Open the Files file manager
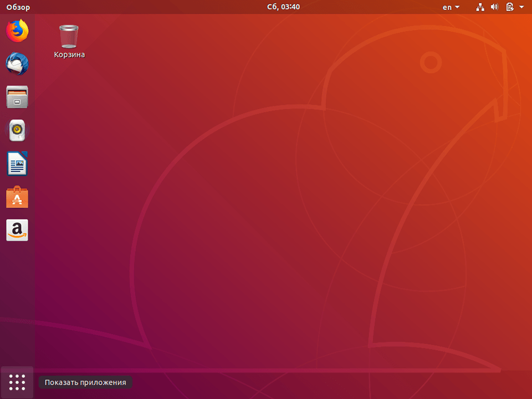Viewport: 532px width, 399px height. 17,98
